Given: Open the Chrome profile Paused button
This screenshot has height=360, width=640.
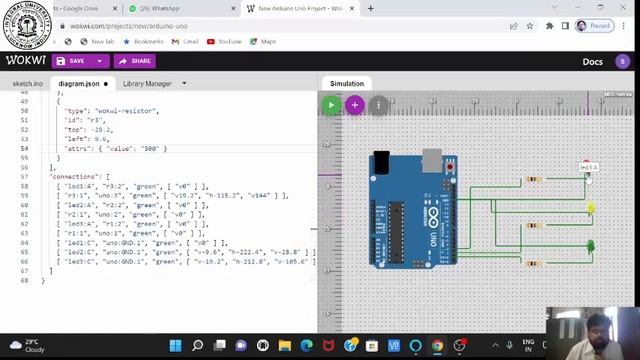Looking at the screenshot, I should [594, 26].
